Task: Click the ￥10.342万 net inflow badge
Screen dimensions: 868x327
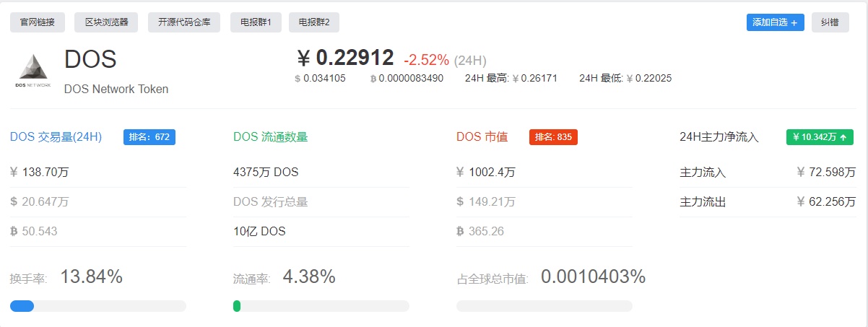Action: coord(820,137)
